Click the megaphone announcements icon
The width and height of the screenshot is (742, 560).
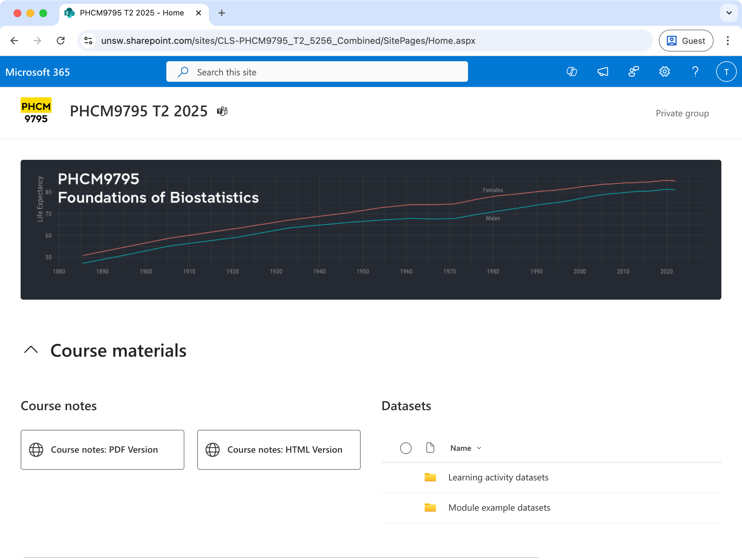point(602,72)
